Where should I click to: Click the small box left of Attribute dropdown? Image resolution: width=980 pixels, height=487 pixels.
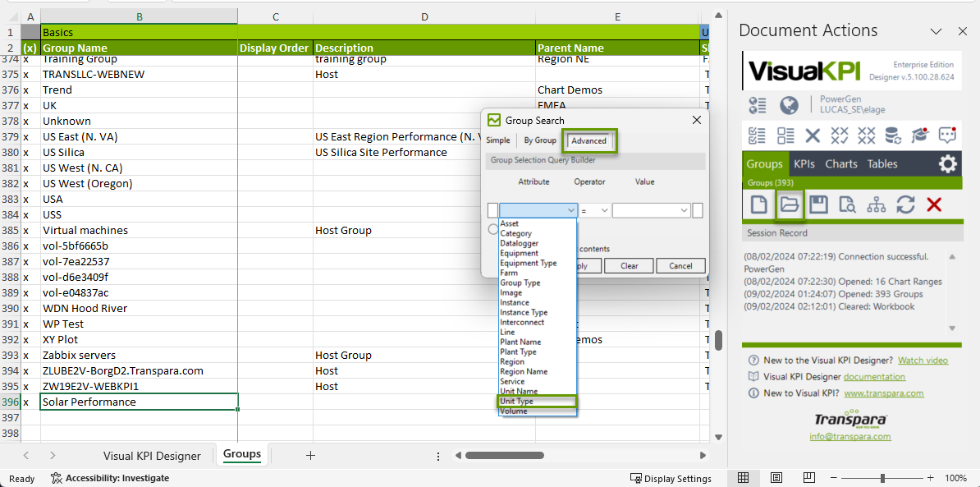click(x=492, y=211)
